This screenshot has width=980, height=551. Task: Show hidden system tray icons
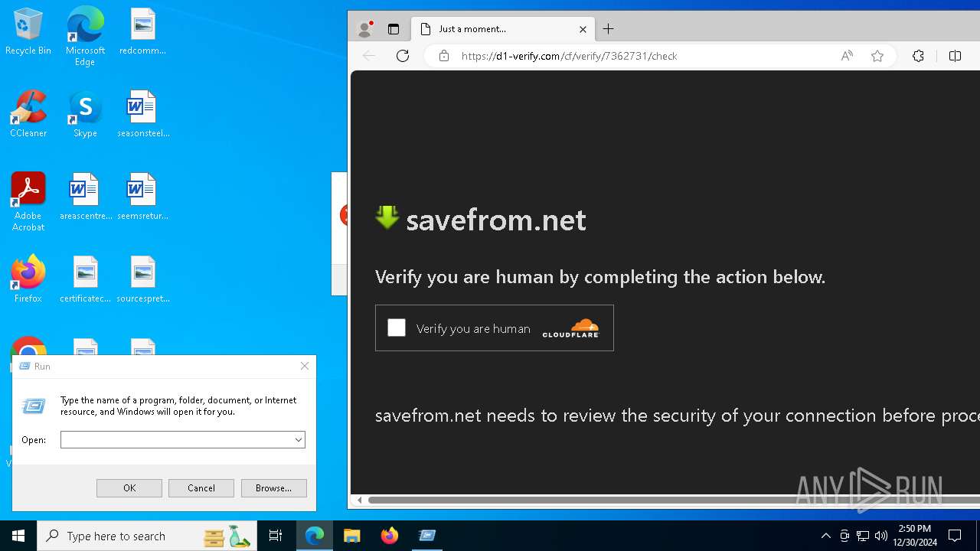[826, 536]
